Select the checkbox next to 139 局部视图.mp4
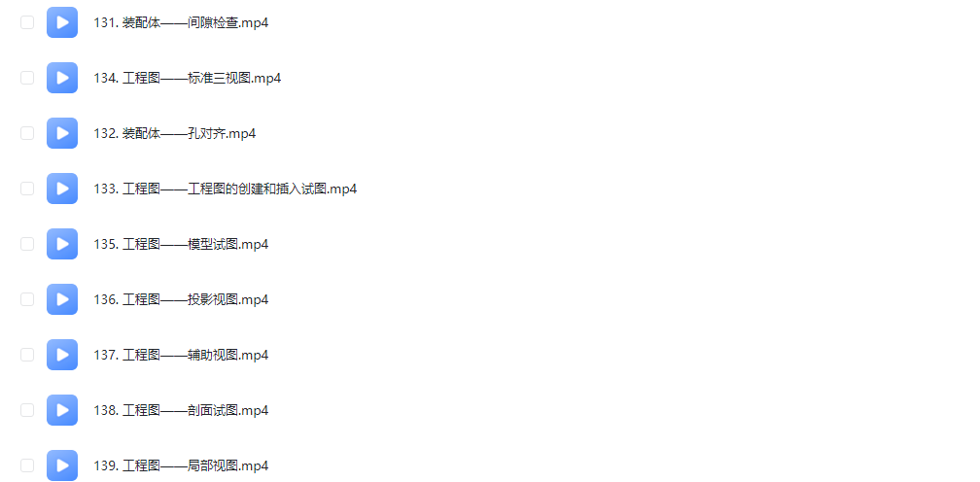 (x=27, y=465)
